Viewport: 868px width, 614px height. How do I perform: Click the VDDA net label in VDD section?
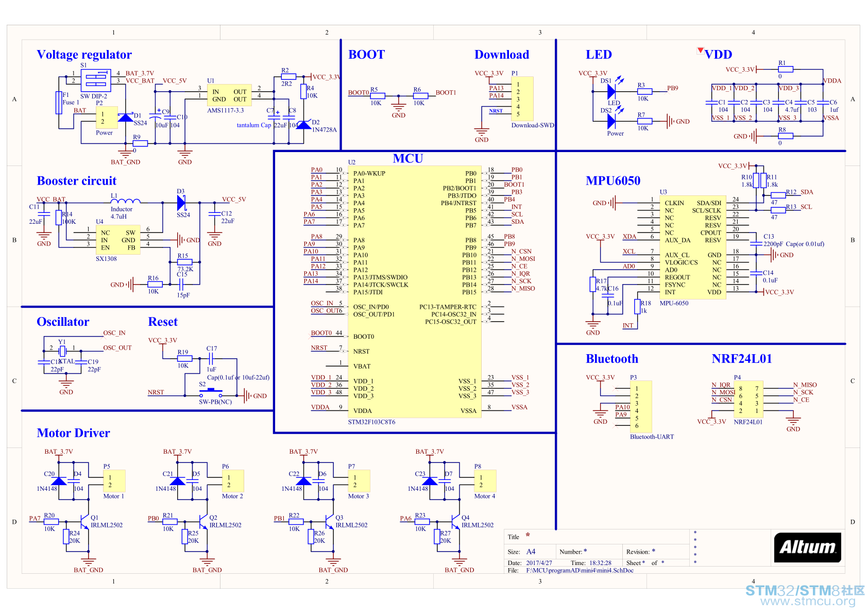pyautogui.click(x=832, y=81)
